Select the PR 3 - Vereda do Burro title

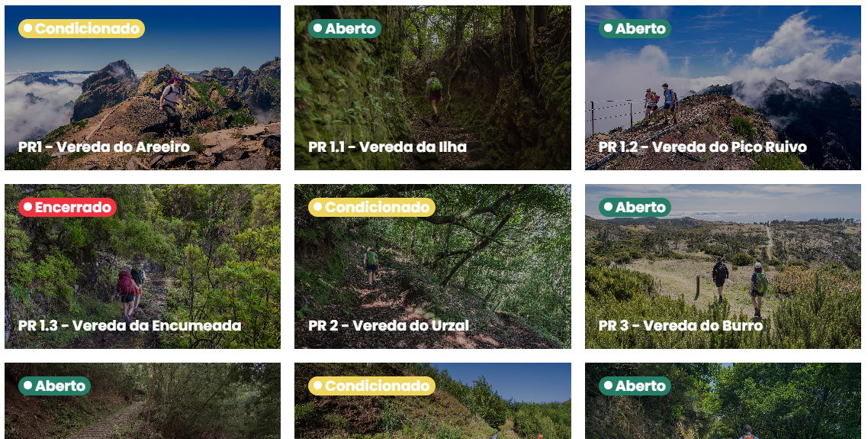coord(681,325)
